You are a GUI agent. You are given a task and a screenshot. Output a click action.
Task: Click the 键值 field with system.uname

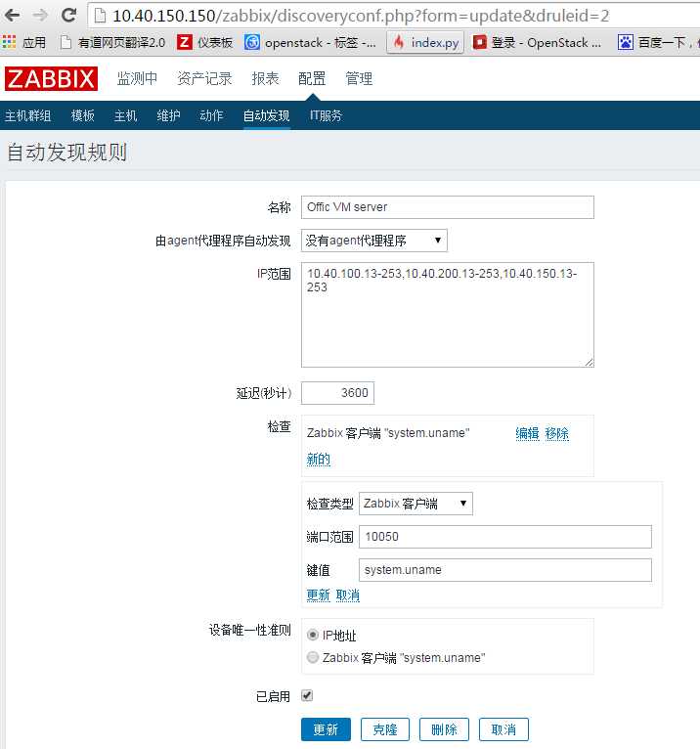tap(505, 570)
